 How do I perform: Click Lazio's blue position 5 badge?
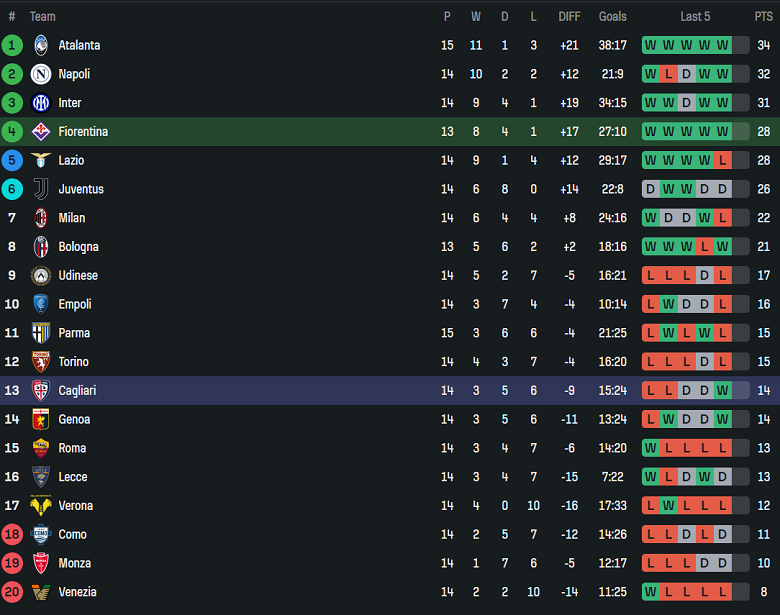point(12,161)
